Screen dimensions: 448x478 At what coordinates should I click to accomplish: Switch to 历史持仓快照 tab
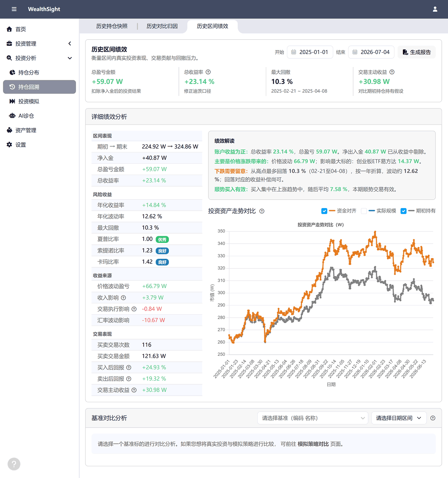[x=112, y=26]
